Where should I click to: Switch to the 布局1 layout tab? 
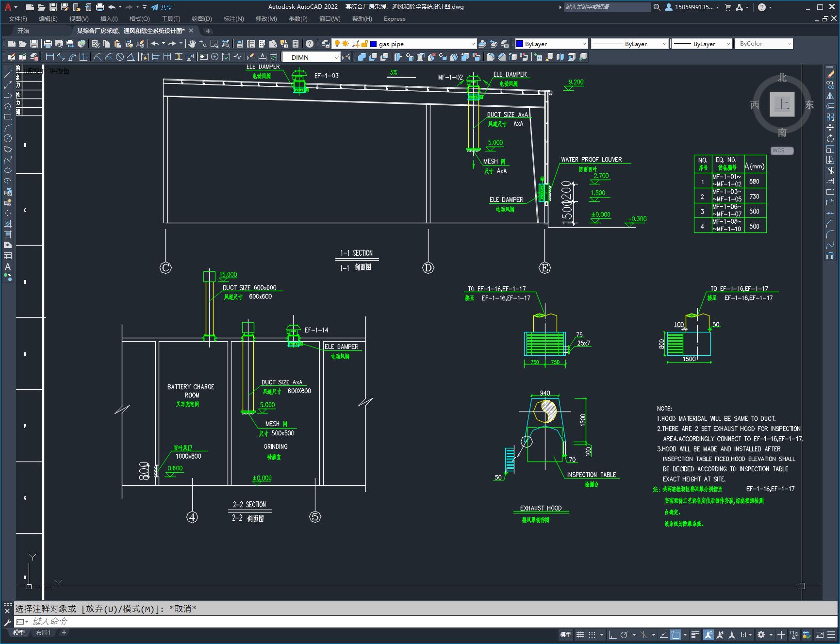43,632
